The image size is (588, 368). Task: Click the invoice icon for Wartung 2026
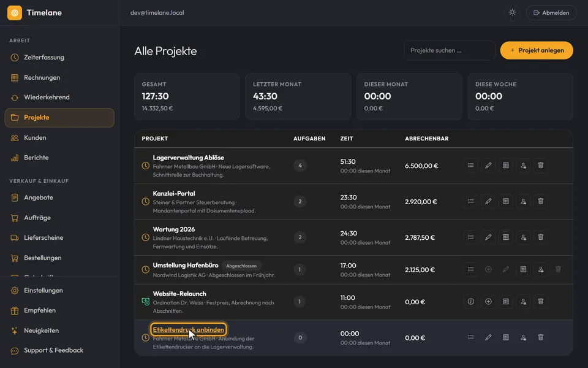pyautogui.click(x=506, y=237)
